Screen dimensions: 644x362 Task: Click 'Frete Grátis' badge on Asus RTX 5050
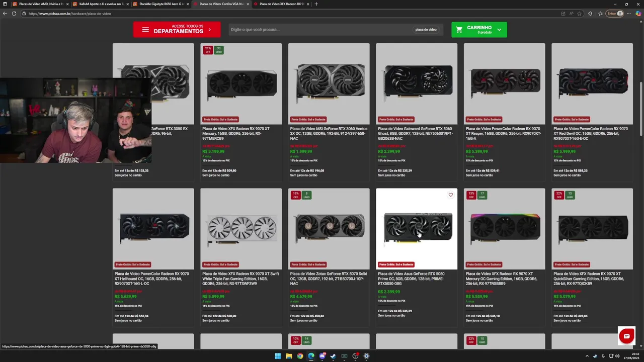[x=396, y=264]
